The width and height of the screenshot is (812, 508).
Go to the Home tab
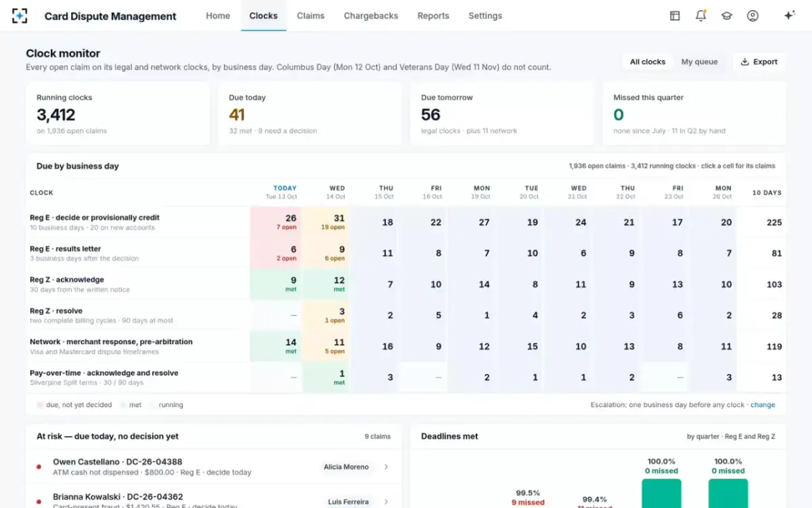point(218,16)
